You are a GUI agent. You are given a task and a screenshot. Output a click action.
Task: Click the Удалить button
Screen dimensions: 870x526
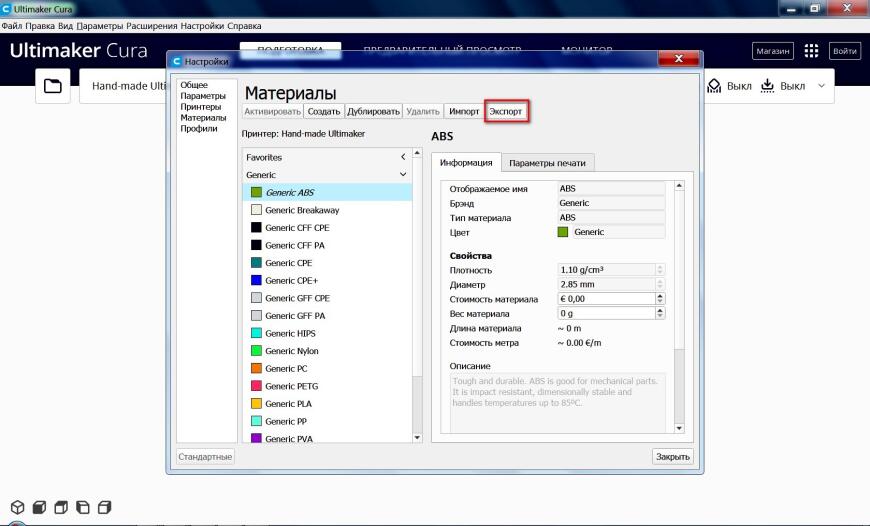[x=423, y=112]
